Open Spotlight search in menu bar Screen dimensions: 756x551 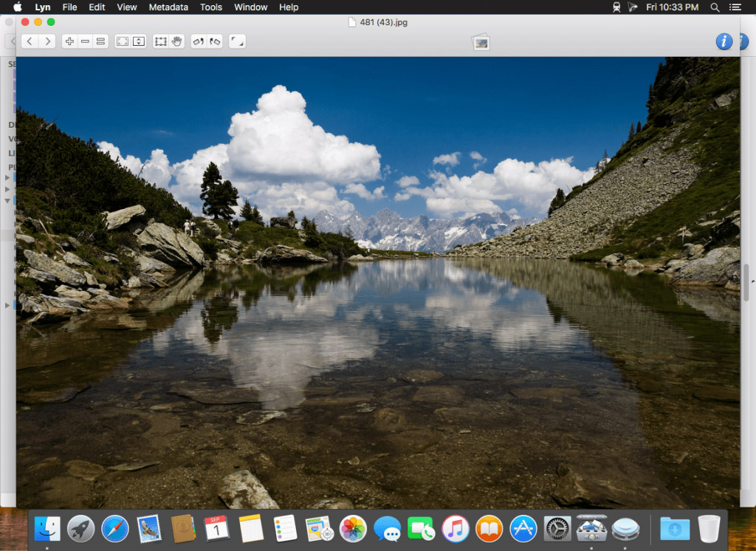click(715, 7)
